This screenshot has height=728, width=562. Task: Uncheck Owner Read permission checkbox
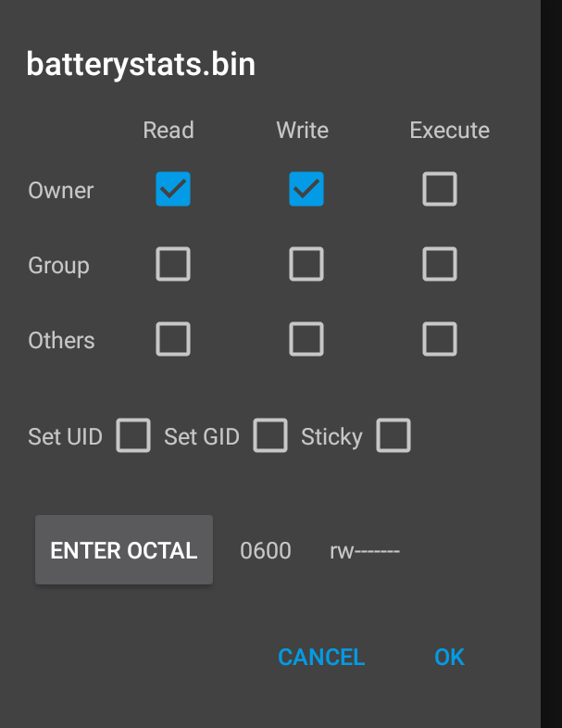[173, 189]
